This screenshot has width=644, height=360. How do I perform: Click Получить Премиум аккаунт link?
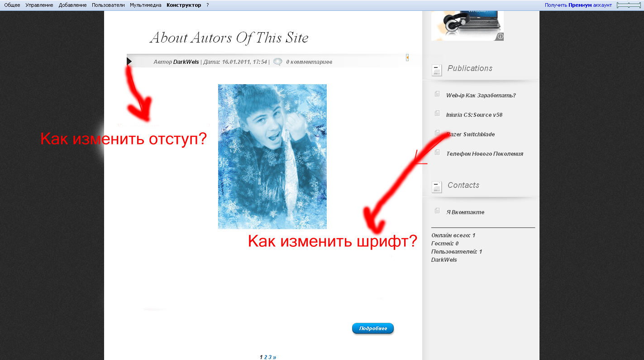point(578,5)
